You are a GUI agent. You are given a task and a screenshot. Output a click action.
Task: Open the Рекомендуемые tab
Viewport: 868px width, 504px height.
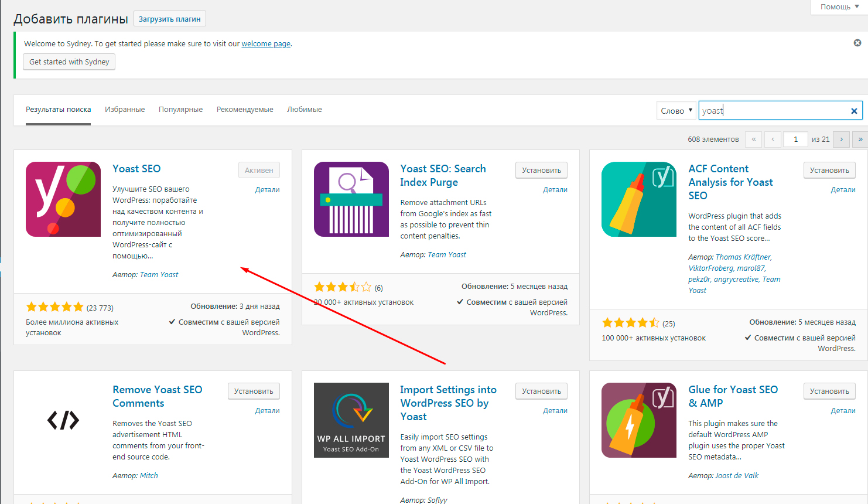click(245, 110)
